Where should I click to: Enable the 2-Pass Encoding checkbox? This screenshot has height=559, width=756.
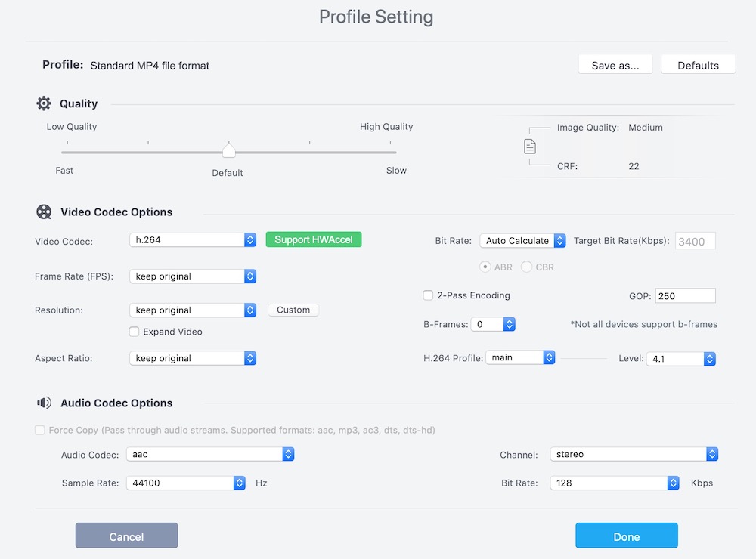pos(428,295)
